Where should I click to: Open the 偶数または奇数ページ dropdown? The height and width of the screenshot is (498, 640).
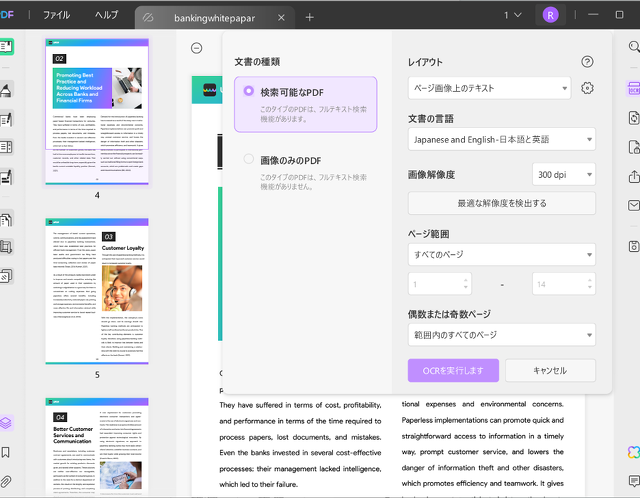click(501, 335)
